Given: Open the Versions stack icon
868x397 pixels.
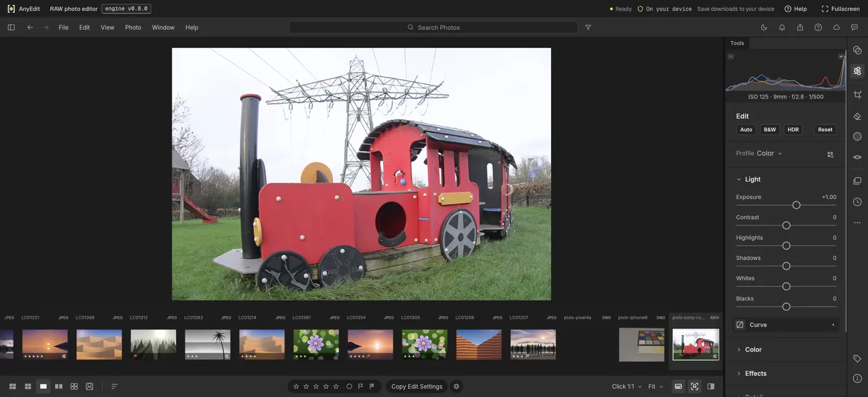Looking at the screenshot, I should tap(857, 181).
